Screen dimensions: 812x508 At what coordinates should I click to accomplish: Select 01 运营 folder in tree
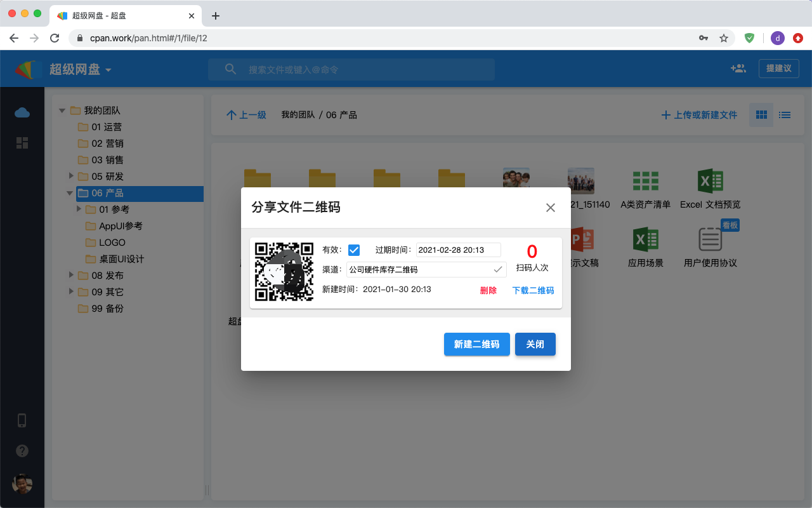click(x=106, y=127)
